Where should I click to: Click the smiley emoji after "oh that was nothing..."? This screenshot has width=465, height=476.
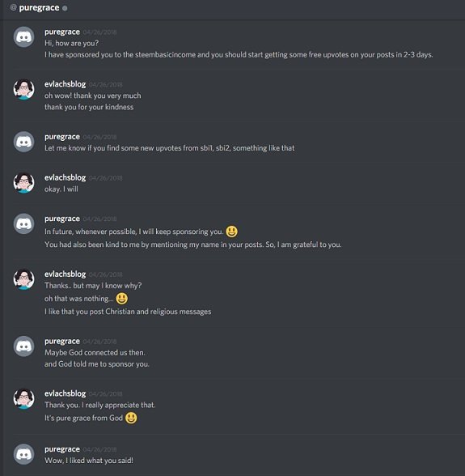121,299
